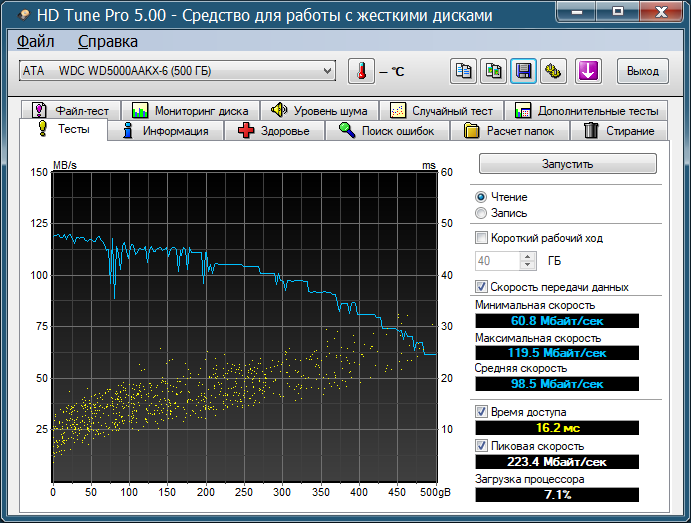Click the floppy disk save icon
The width and height of the screenshot is (691, 523).
point(523,71)
